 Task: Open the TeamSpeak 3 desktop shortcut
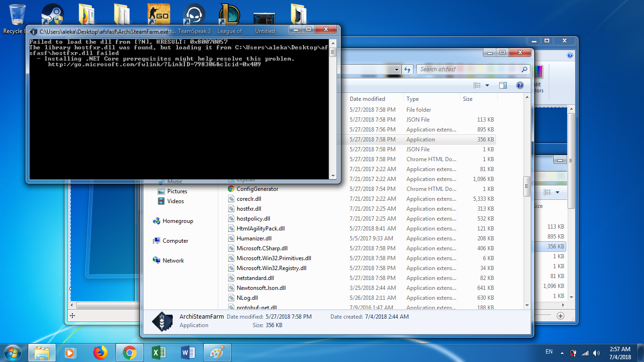pos(194,15)
